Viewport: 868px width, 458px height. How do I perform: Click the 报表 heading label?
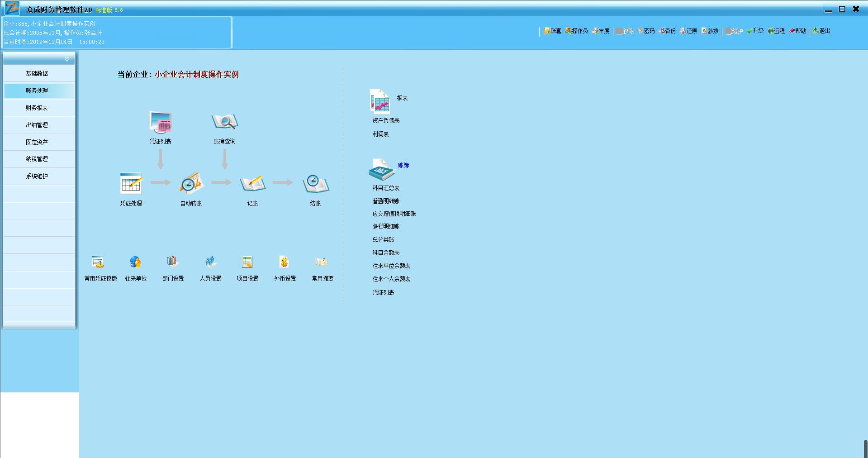coord(402,98)
